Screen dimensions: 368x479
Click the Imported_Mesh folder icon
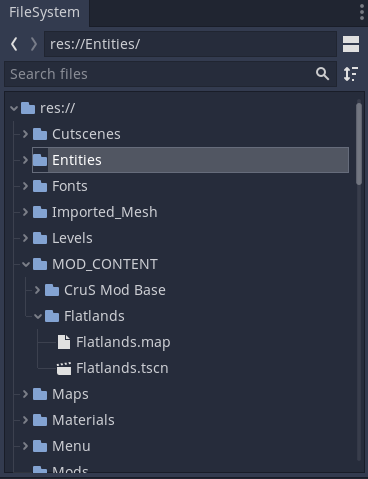(x=40, y=212)
